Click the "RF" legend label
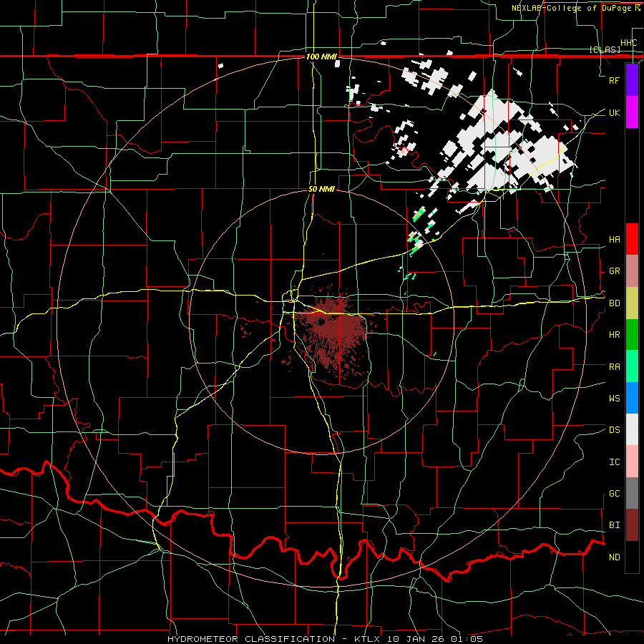 (614, 80)
